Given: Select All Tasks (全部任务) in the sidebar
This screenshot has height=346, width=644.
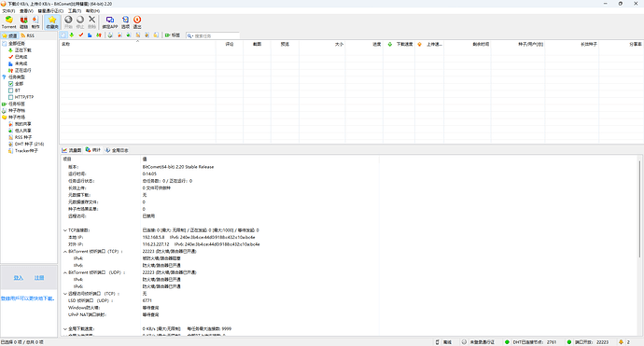Looking at the screenshot, I should click(x=17, y=44).
